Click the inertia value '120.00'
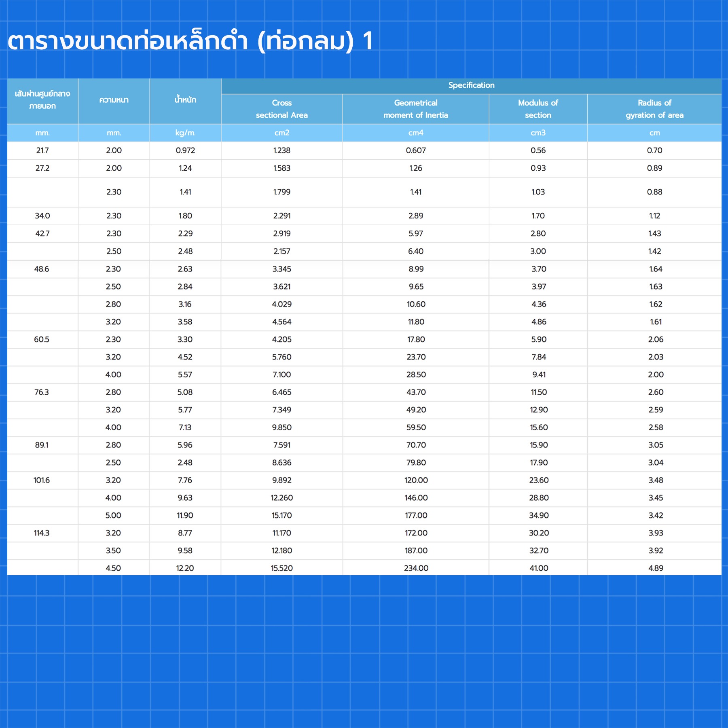The width and height of the screenshot is (728, 728). tap(416, 480)
